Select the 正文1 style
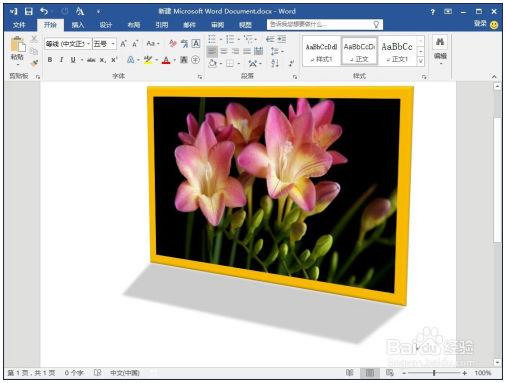Viewport: 506px width, 383px height. click(397, 51)
